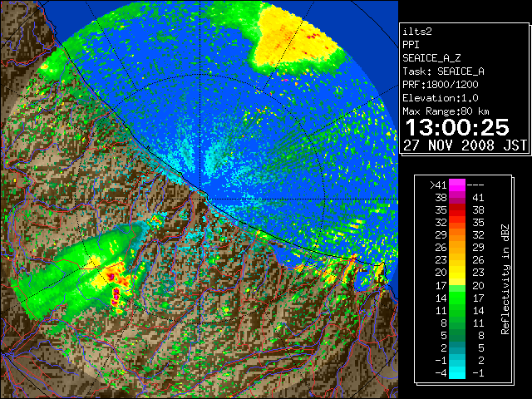Click the timestamp "13:00:25"
This screenshot has height=399, width=532.
[457, 127]
